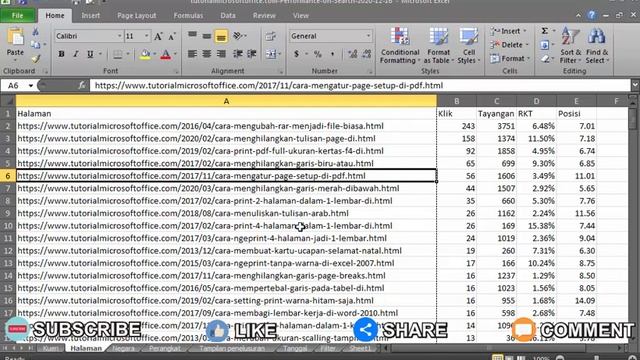Viewport: 640px width, 360px height.
Task: Toggle Italic formatting
Action: coord(76,54)
